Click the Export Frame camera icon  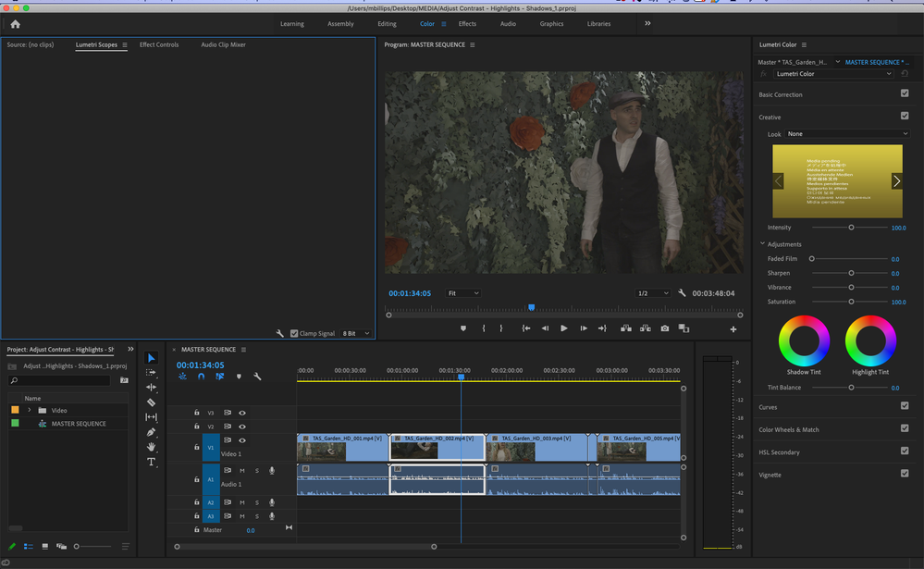[x=664, y=328]
